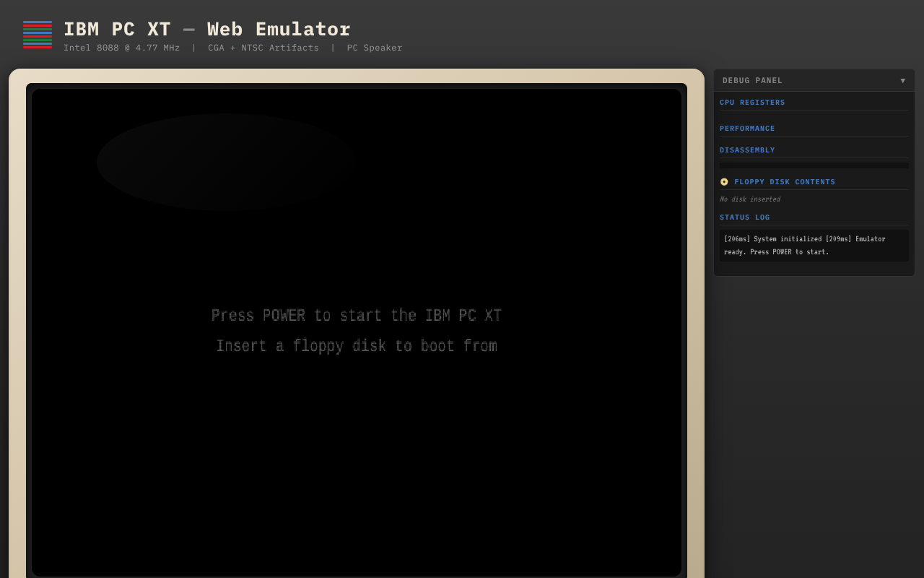Click the PC Speaker label
The width and height of the screenshot is (924, 578).
click(375, 48)
